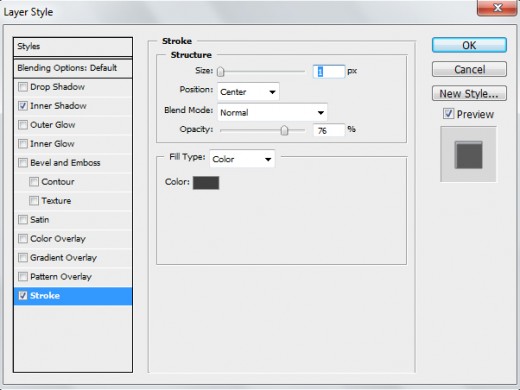
Task: Close the Layer Style dialog
Action: coord(497,7)
